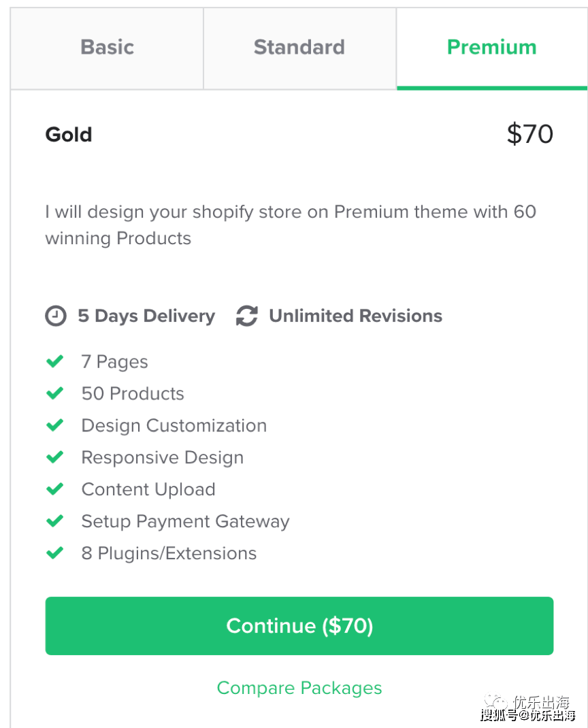This screenshot has width=588, height=728.
Task: Click the checkmark beside 50 Products
Action: pyautogui.click(x=55, y=393)
